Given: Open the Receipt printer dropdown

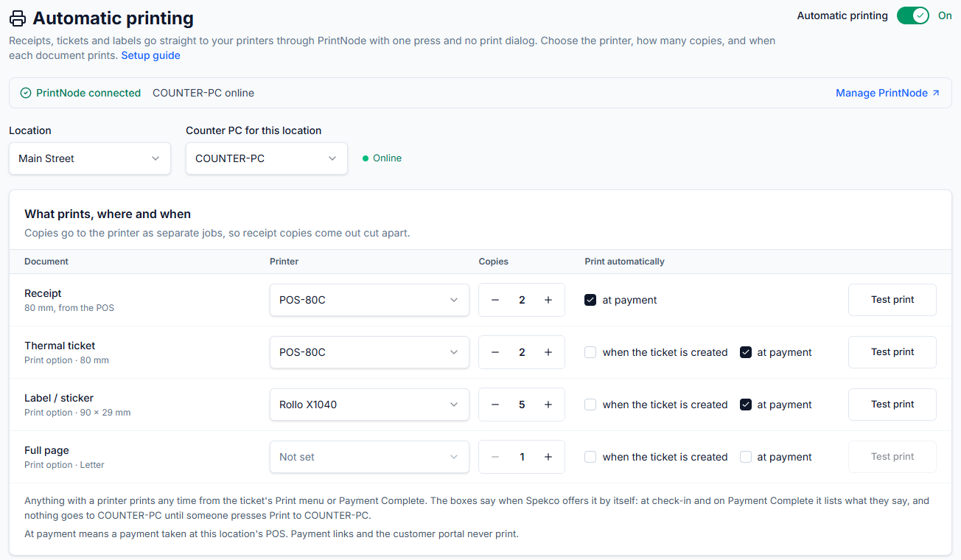Looking at the screenshot, I should (x=369, y=300).
